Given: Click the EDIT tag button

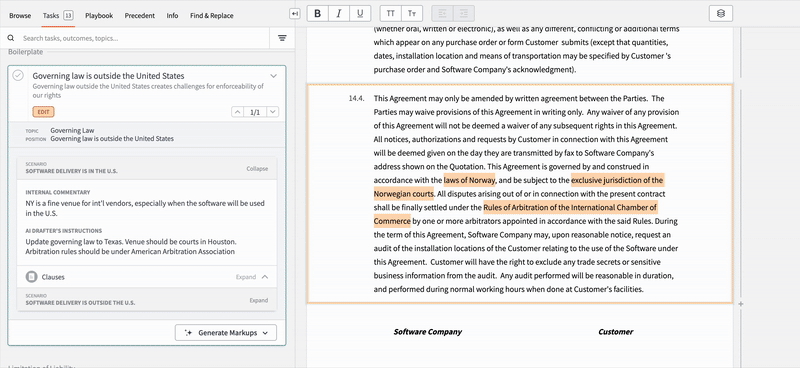Looking at the screenshot, I should [x=43, y=112].
